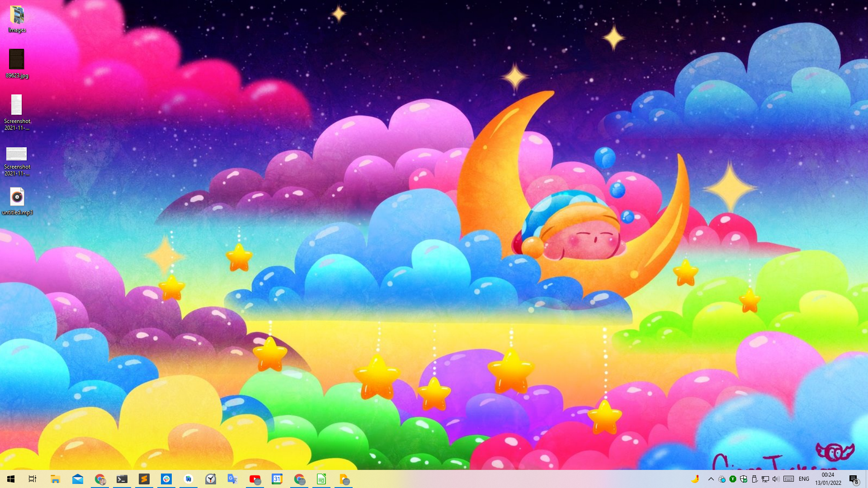The image size is (868, 488).
Task: Switch to YouTube app in taskbar
Action: pos(255,479)
